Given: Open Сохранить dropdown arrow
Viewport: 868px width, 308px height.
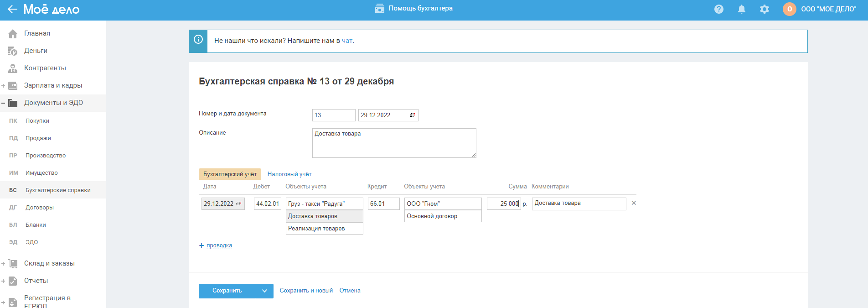Looking at the screenshot, I should [264, 291].
